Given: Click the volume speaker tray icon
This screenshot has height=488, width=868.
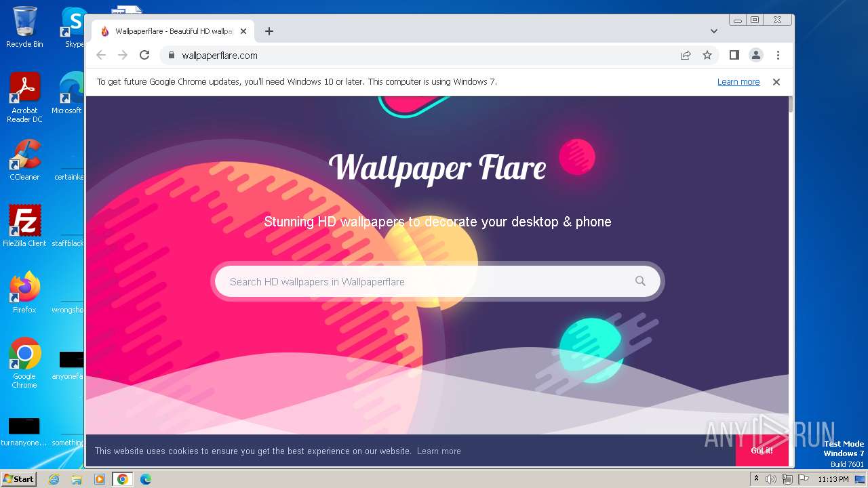Looking at the screenshot, I should click(x=771, y=479).
